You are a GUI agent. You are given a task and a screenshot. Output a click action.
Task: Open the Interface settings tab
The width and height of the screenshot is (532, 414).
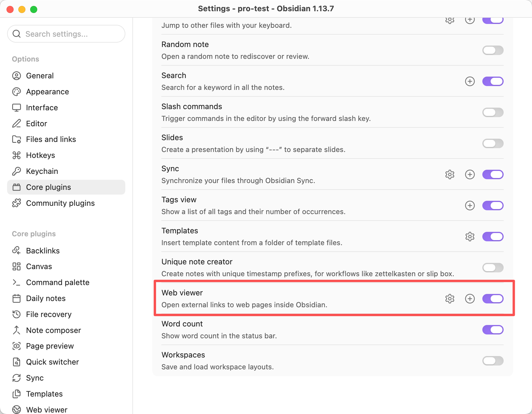click(66, 108)
